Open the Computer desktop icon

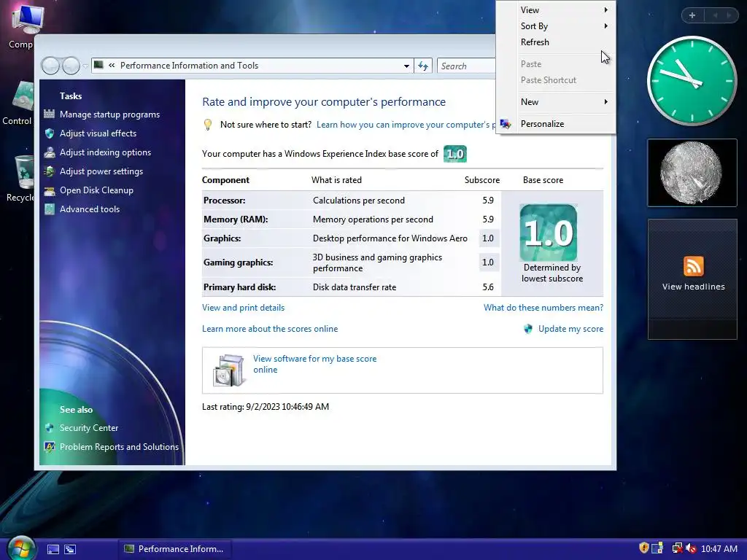pos(23,26)
